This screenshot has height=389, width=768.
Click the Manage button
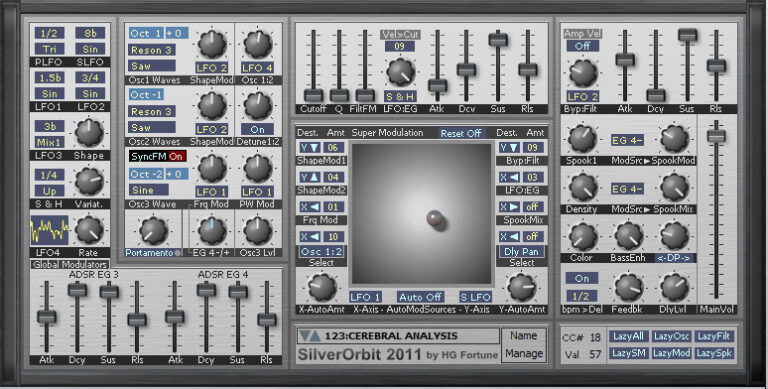click(x=524, y=353)
